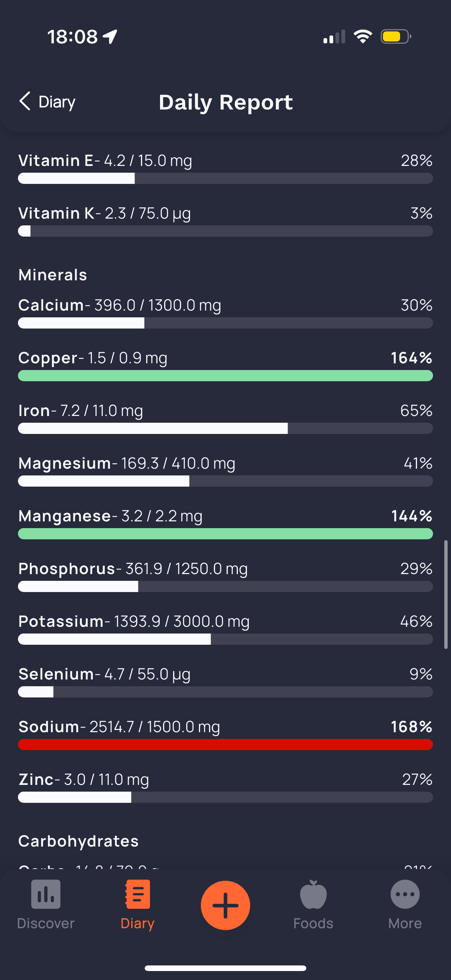Select the Sodium red progress bar
The width and height of the screenshot is (451, 980).
pyautogui.click(x=225, y=745)
